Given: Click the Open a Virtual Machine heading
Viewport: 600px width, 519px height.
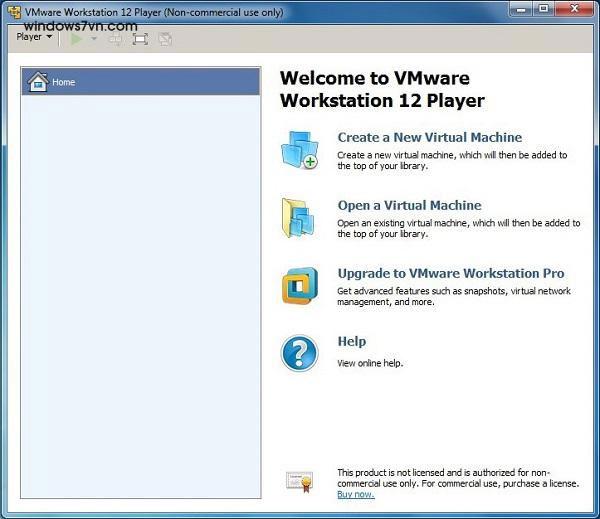Looking at the screenshot, I should 409,206.
